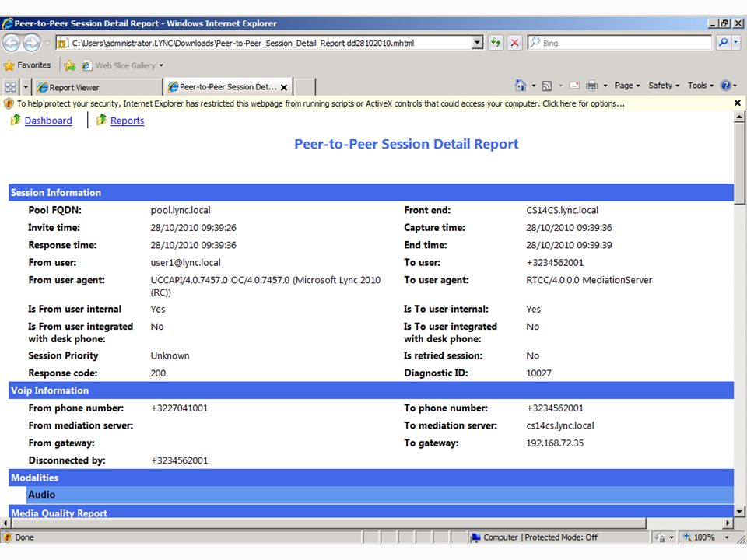747x560 pixels.
Task: Open the zoom level dropdown arrow
Action: point(727,537)
